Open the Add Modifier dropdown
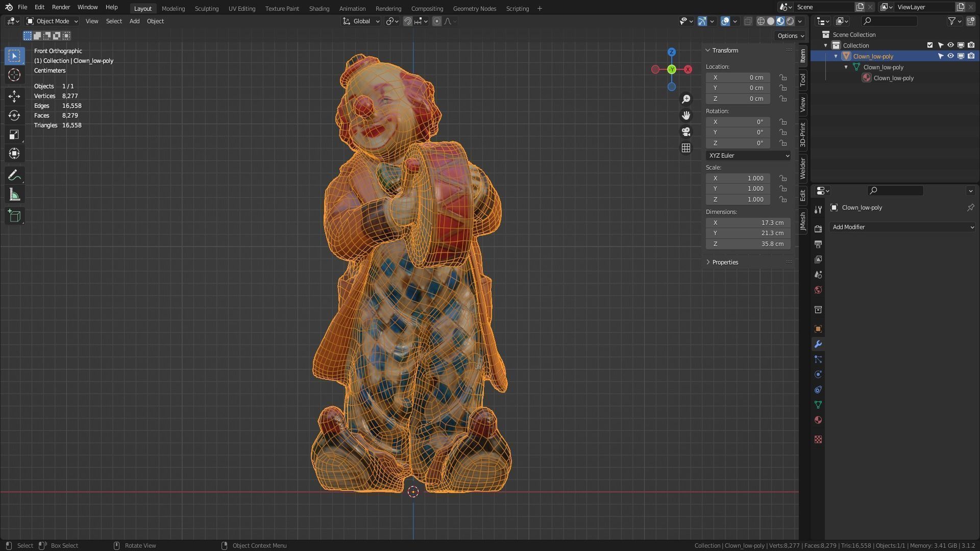 (903, 228)
